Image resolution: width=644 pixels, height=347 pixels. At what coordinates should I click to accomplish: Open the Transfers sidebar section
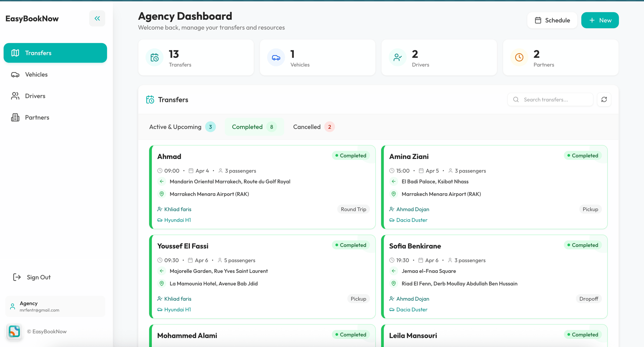point(55,53)
